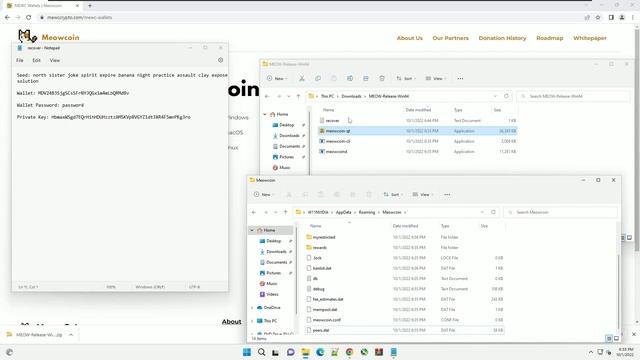The image size is (640, 360).
Task: Open Our Partners page link
Action: [451, 38]
